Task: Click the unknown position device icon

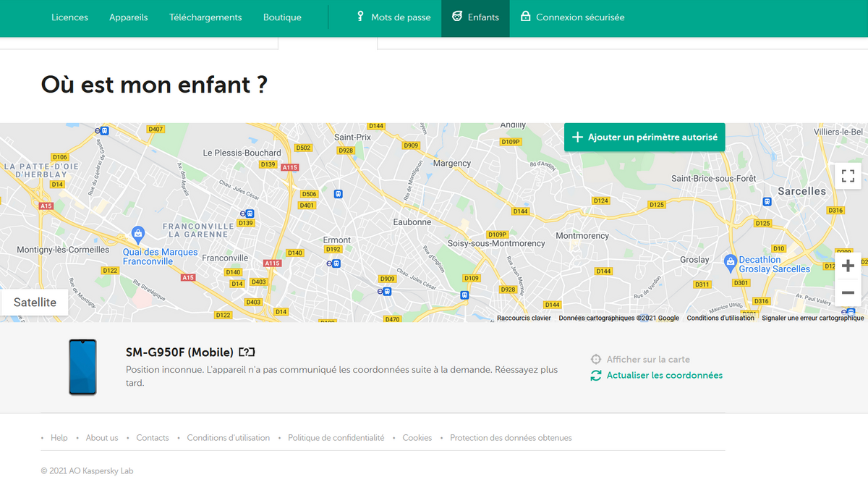Action: tap(247, 352)
